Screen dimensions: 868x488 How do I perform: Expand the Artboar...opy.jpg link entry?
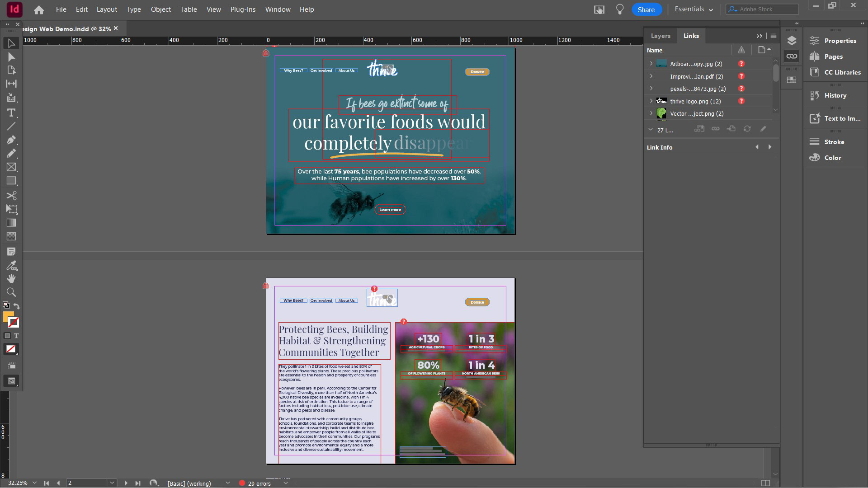(651, 64)
